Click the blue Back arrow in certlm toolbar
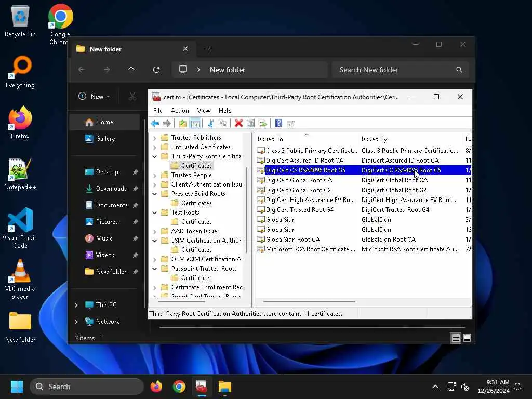This screenshot has width=532, height=399. point(155,124)
